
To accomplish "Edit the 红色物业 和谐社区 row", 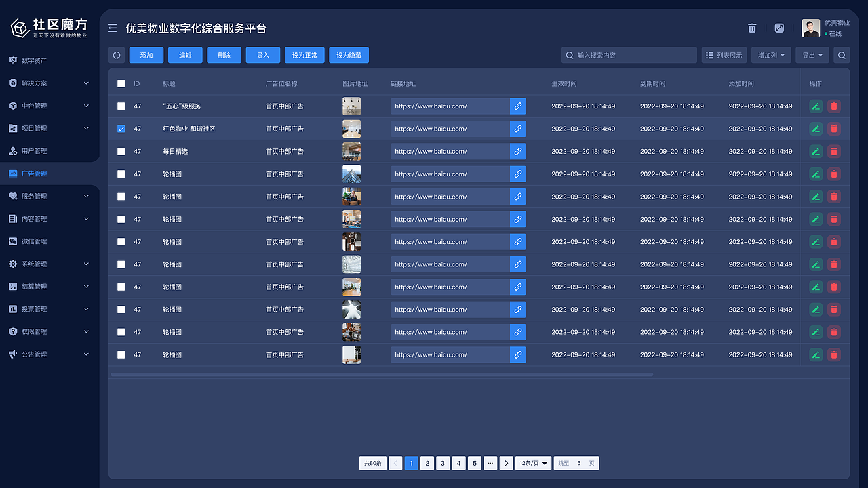I will tap(816, 129).
